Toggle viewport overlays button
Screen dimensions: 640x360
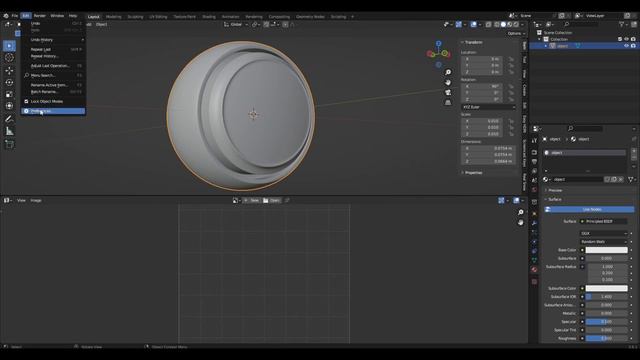tap(473, 24)
